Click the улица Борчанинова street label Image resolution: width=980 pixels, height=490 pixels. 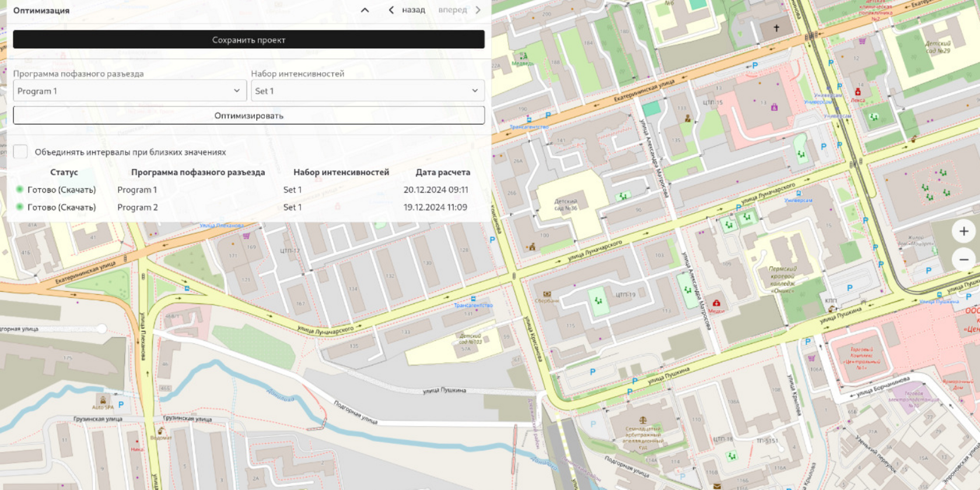click(x=884, y=387)
